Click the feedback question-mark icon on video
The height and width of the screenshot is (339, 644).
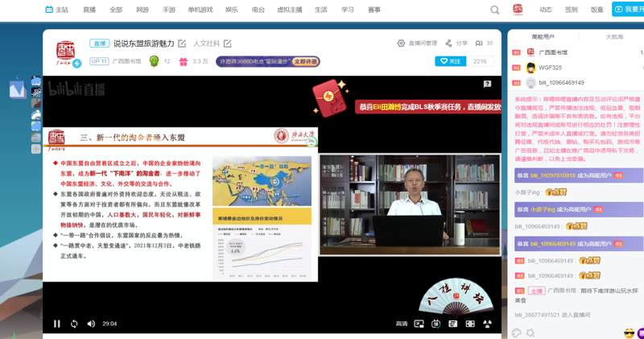pos(487,84)
